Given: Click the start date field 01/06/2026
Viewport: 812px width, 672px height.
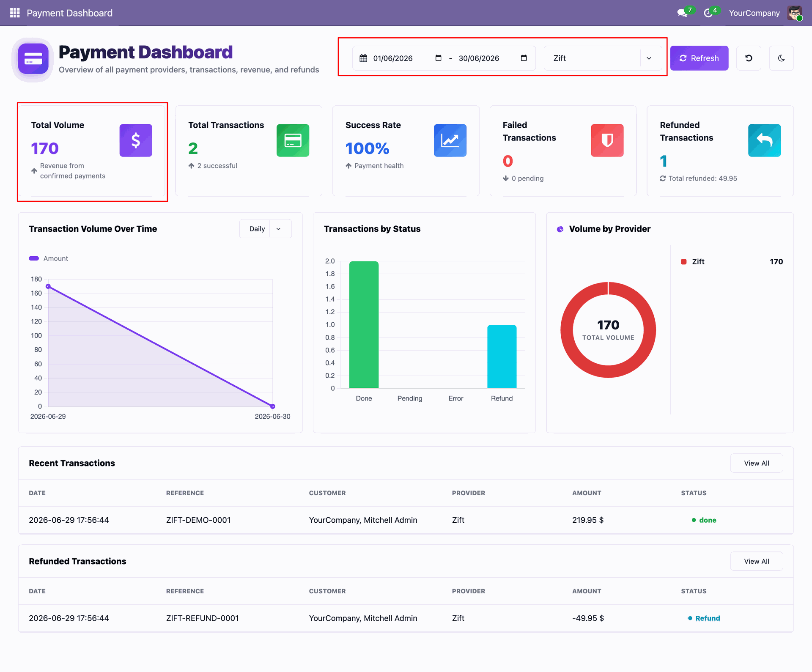Looking at the screenshot, I should coord(392,58).
